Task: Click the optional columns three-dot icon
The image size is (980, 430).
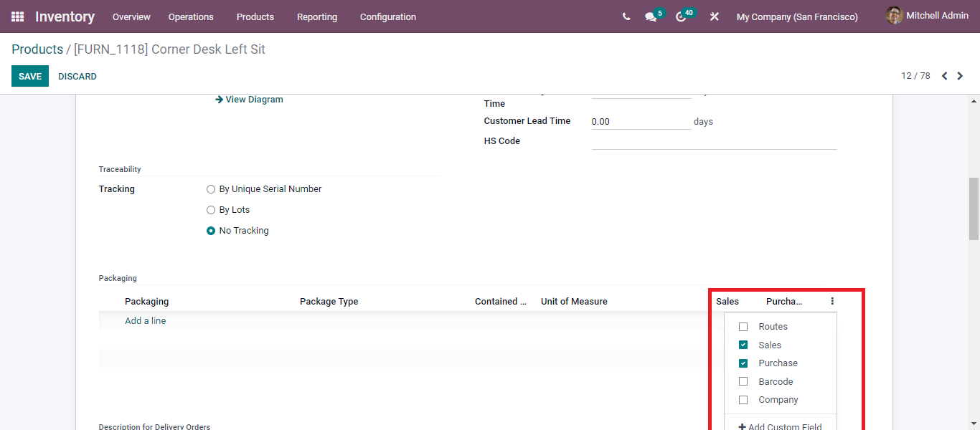Action: pos(832,301)
